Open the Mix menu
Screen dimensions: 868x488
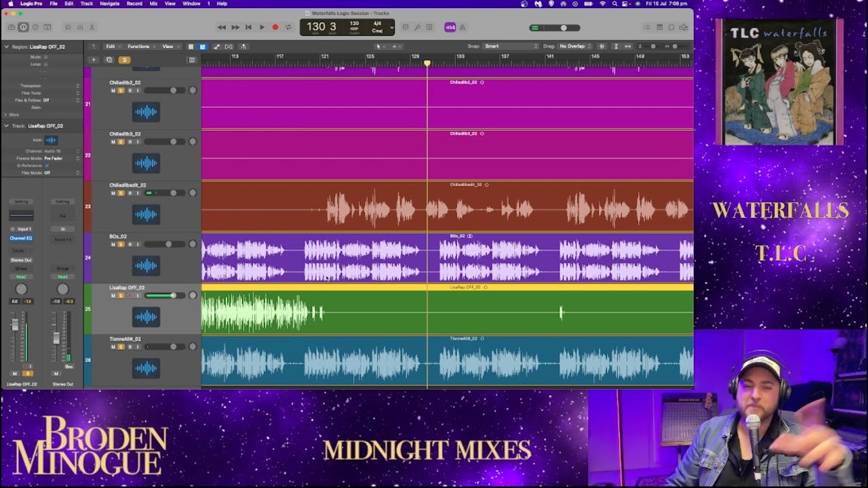153,3
